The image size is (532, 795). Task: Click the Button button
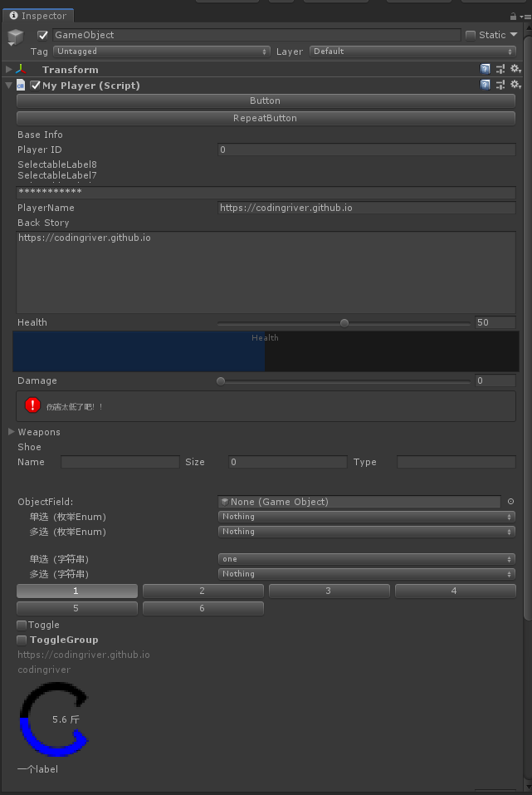point(266,101)
